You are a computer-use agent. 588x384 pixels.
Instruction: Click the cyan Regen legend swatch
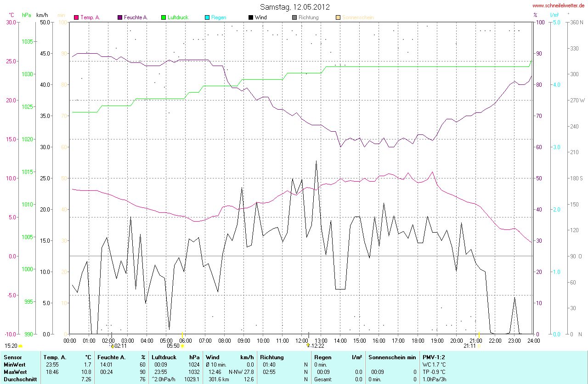tap(207, 17)
